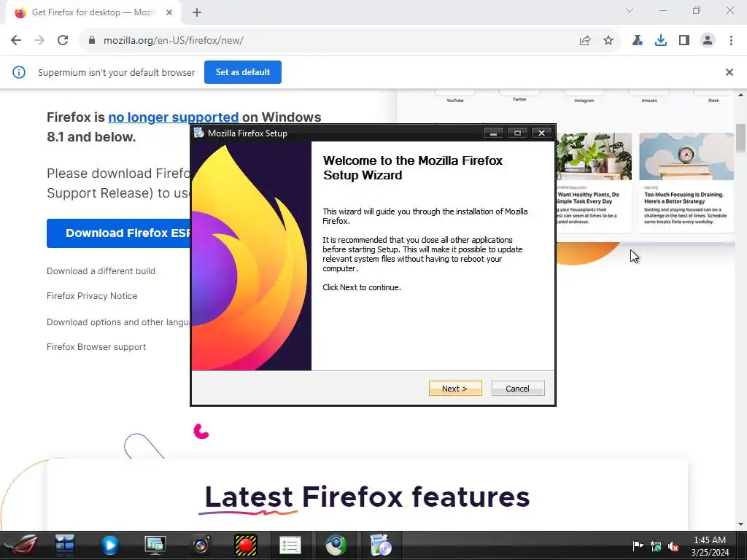Close the Get Firefox for desktop tab
The image size is (747, 560).
tap(169, 13)
